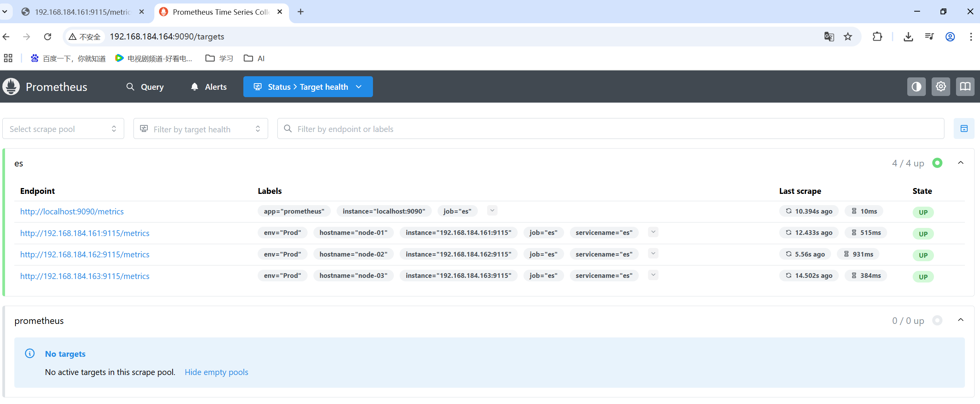Click the instance="192.168.184.162:9115" label chip
980x404 pixels.
[458, 254]
